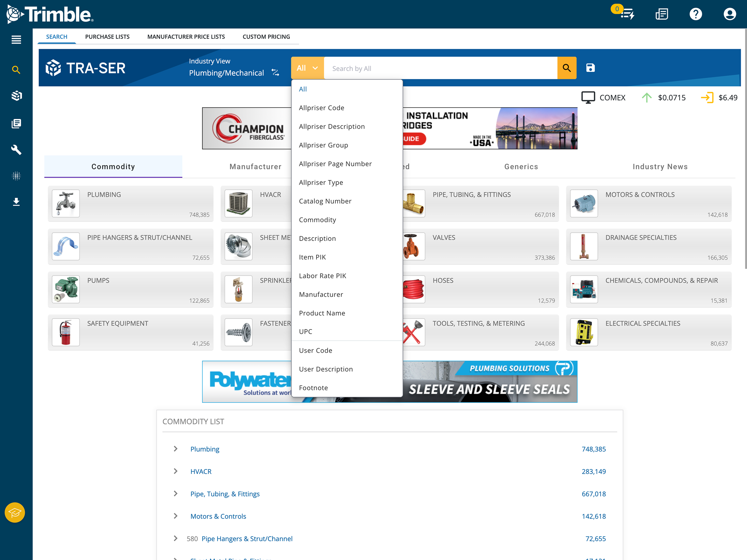The image size is (747, 560).
Task: Open the SAFETY EQUIPMENT card
Action: [131, 332]
